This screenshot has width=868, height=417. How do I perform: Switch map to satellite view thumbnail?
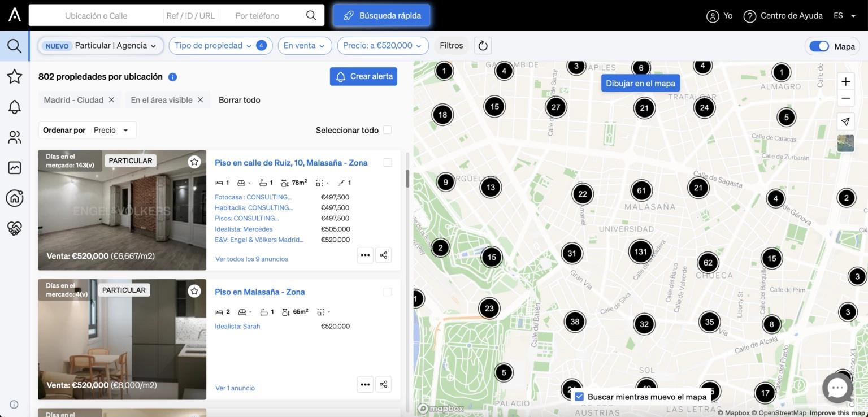(x=845, y=143)
